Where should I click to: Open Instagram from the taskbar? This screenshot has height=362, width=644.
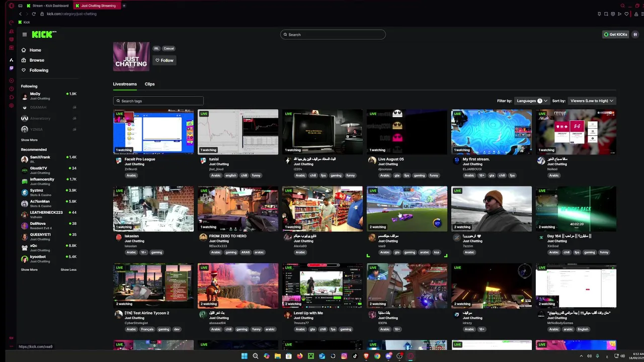point(344,356)
